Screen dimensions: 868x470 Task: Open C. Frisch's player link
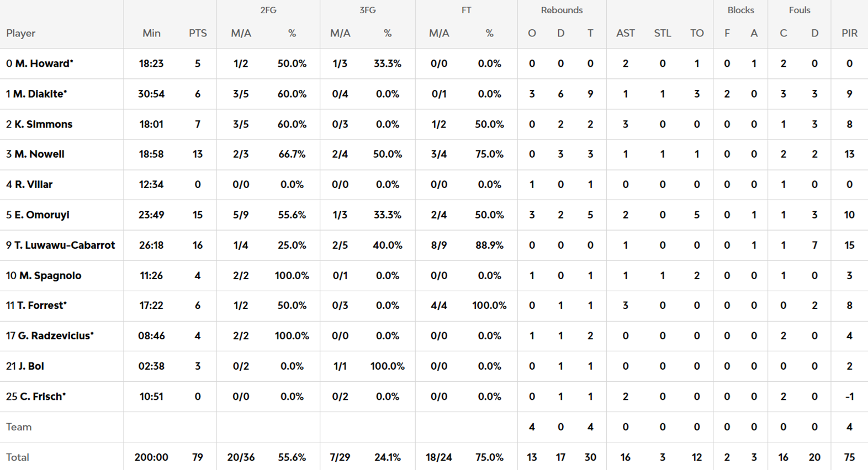pyautogui.click(x=43, y=396)
